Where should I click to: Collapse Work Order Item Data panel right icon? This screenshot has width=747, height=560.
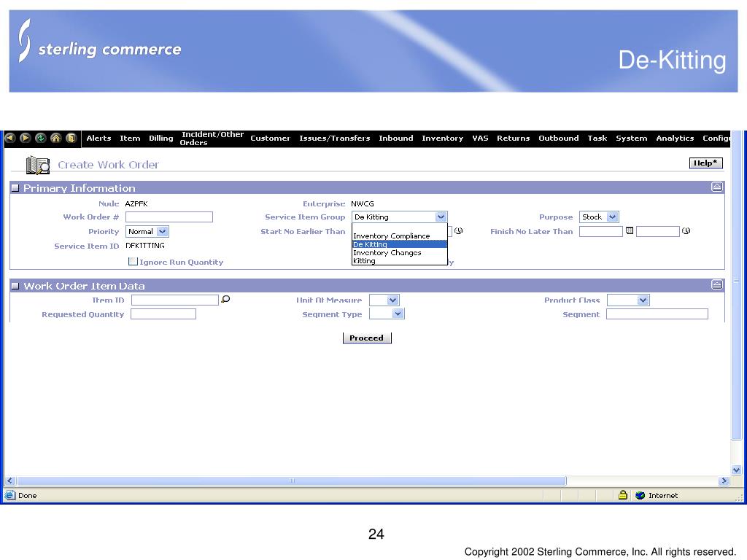click(716, 285)
